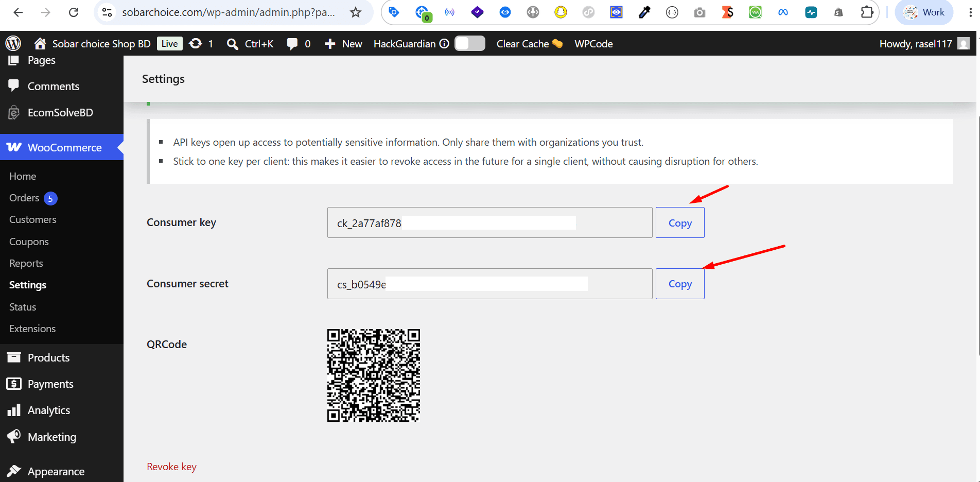Open comments bubble in the admin bar
Screen dimensions: 980x482
[x=299, y=44]
